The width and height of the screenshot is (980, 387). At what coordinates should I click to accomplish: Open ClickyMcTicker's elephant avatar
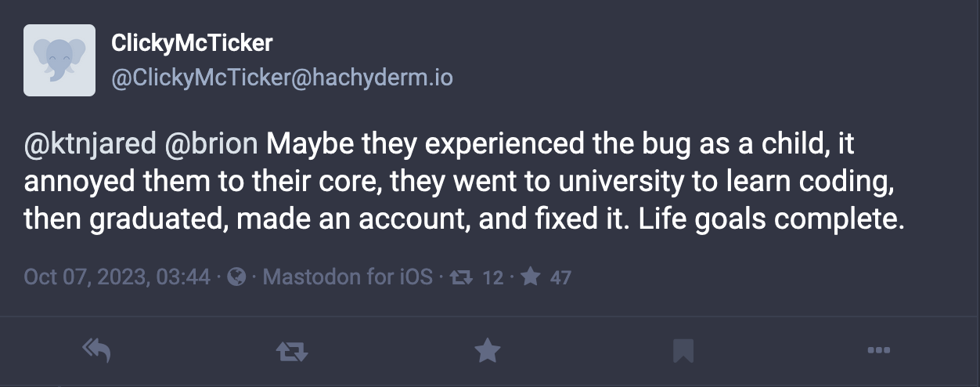(59, 60)
